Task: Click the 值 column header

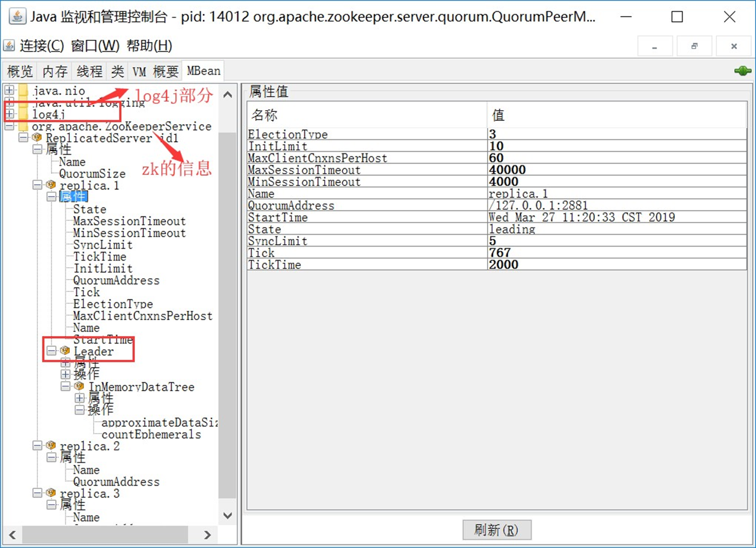Action: tap(617, 115)
